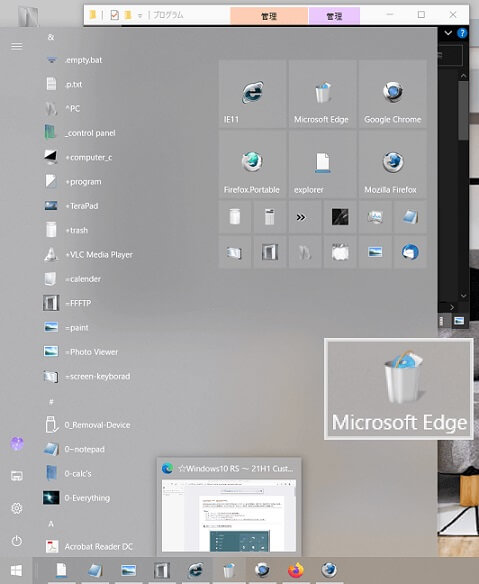
Task: Expand the Start menu hamburger button
Action: coord(16,46)
